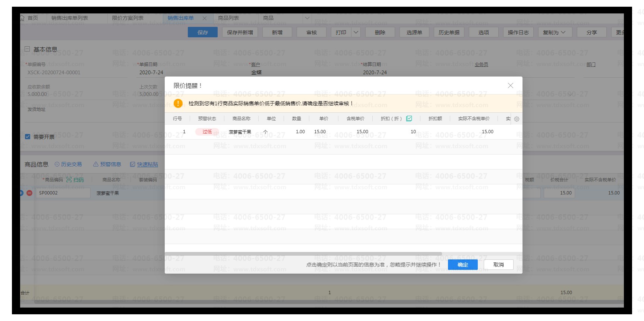
Task: Open 预警信息 warning triangle link
Action: click(96, 164)
